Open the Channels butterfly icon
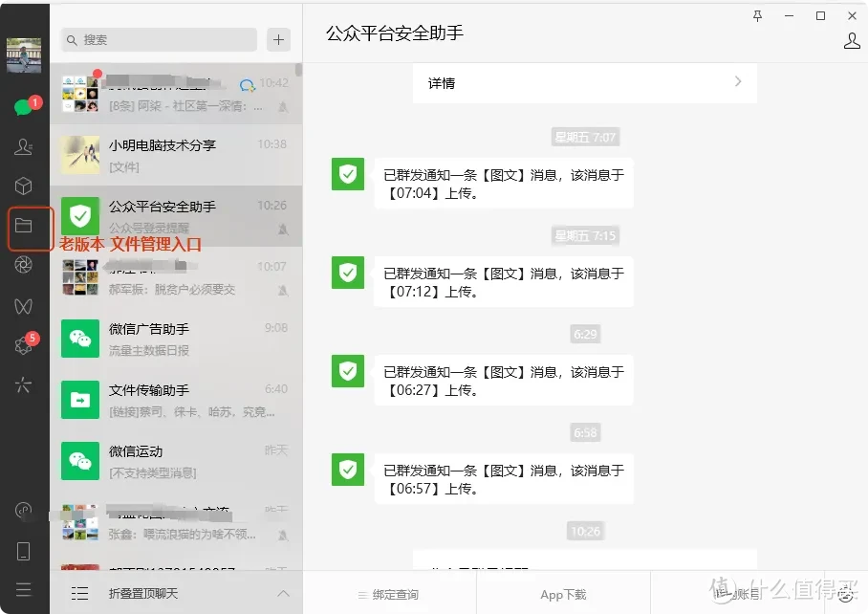The width and height of the screenshot is (868, 614). 23,306
